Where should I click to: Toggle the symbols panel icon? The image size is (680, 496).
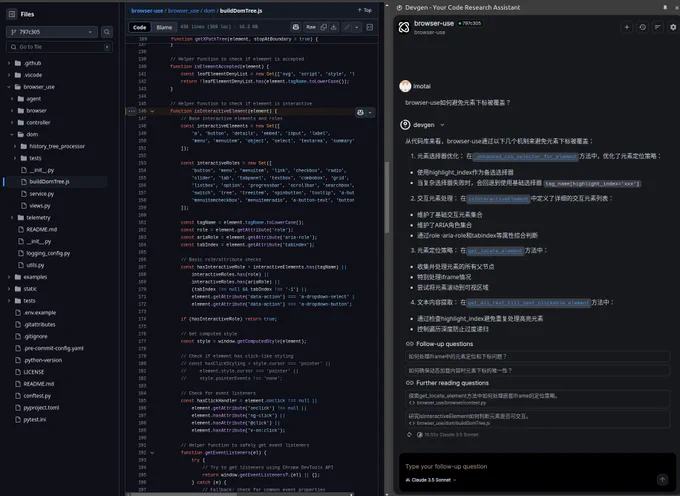pos(369,27)
